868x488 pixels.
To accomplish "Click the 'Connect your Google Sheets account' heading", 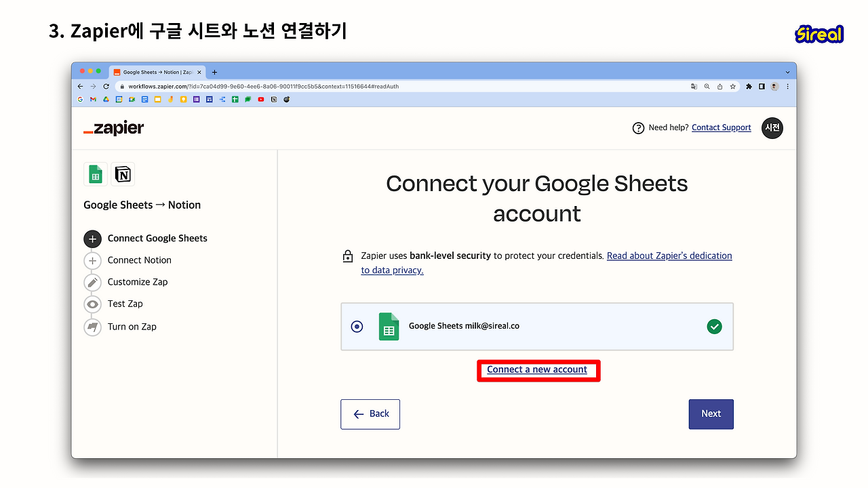I will [x=537, y=199].
